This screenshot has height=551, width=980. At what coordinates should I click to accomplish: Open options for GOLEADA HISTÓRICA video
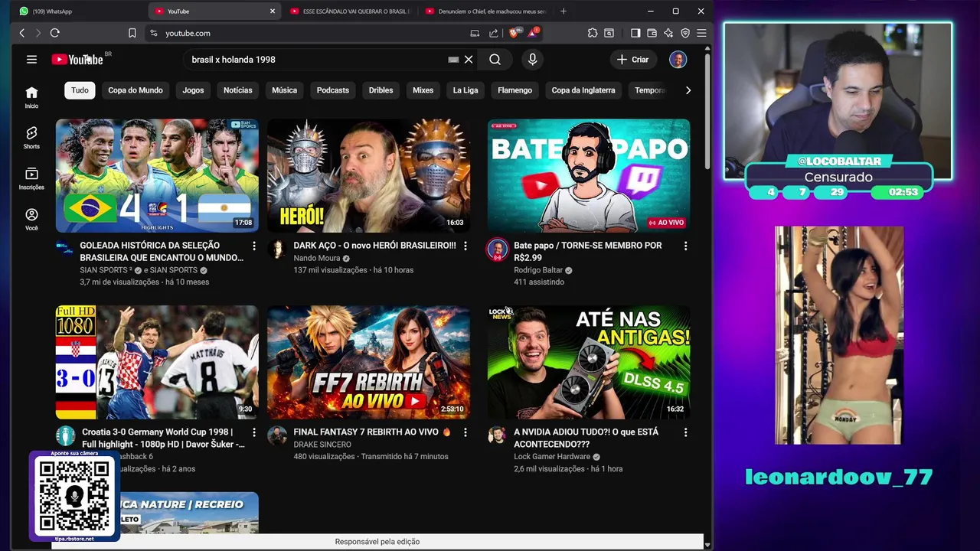[x=254, y=246]
